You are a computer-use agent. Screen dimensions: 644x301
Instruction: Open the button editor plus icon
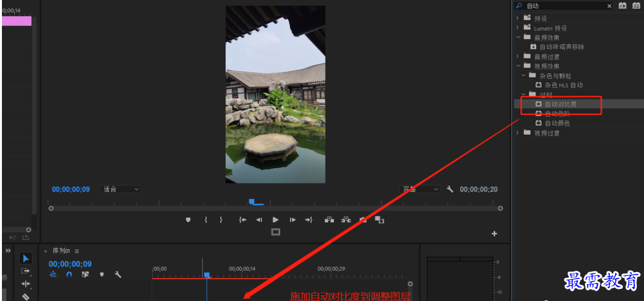(x=494, y=234)
